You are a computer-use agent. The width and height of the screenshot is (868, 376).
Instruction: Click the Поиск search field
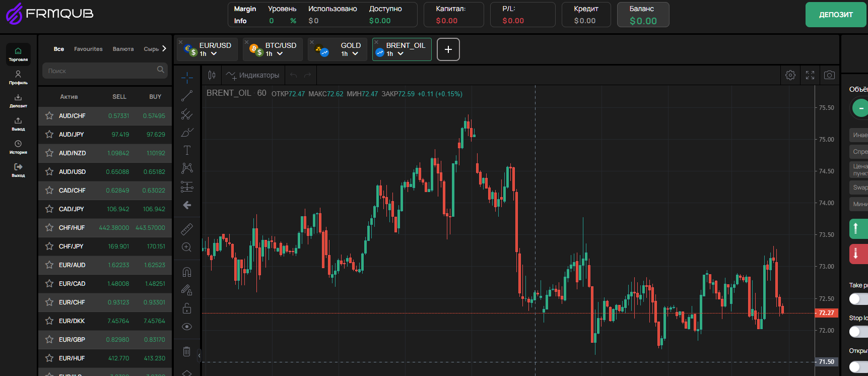[x=101, y=71]
